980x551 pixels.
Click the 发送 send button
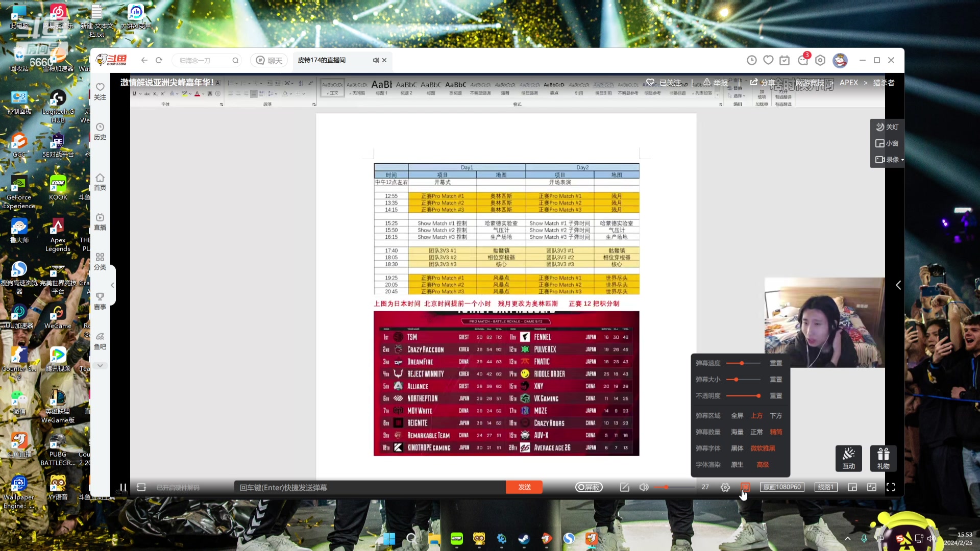(x=524, y=487)
